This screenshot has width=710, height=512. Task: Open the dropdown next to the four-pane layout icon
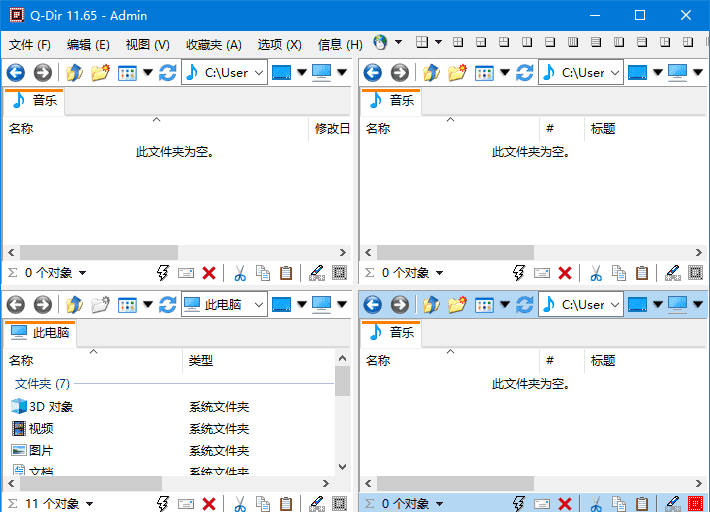(x=438, y=42)
